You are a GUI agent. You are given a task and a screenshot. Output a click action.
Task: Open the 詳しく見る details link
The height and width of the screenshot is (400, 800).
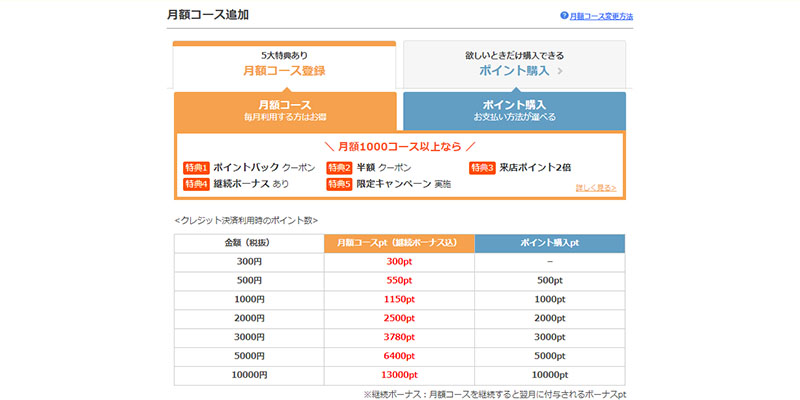(x=596, y=187)
